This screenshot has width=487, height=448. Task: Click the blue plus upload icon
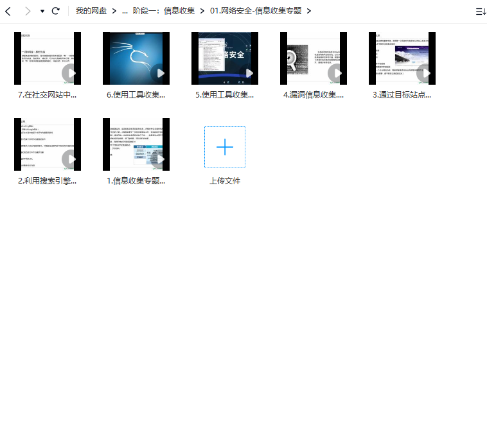224,147
